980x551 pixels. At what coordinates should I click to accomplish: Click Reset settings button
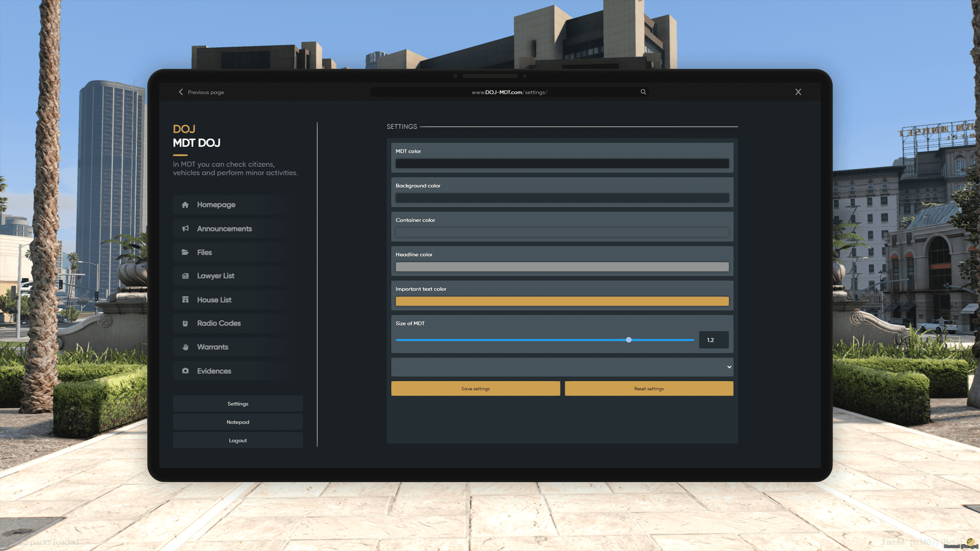pos(649,388)
